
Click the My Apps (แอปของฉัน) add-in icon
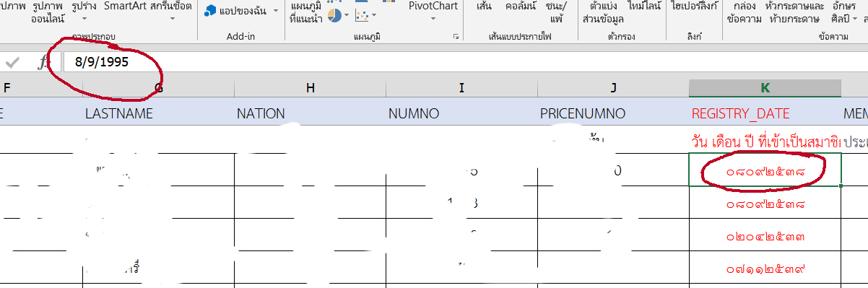210,11
